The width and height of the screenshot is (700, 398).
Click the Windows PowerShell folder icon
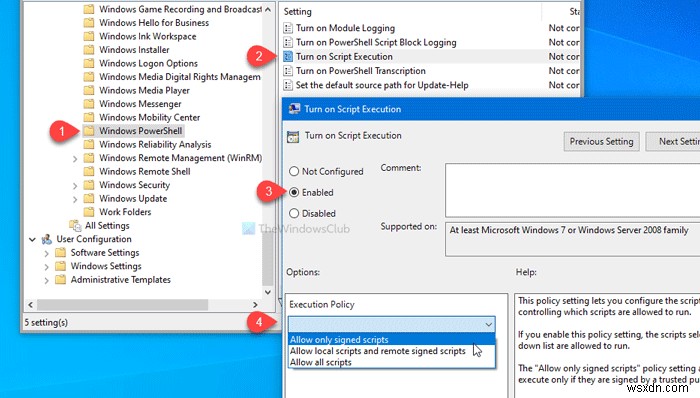(89, 131)
